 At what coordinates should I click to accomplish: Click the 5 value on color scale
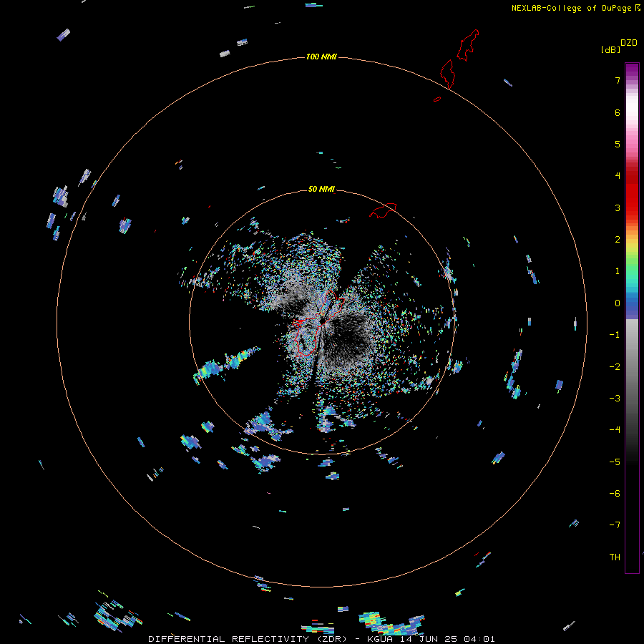click(618, 144)
